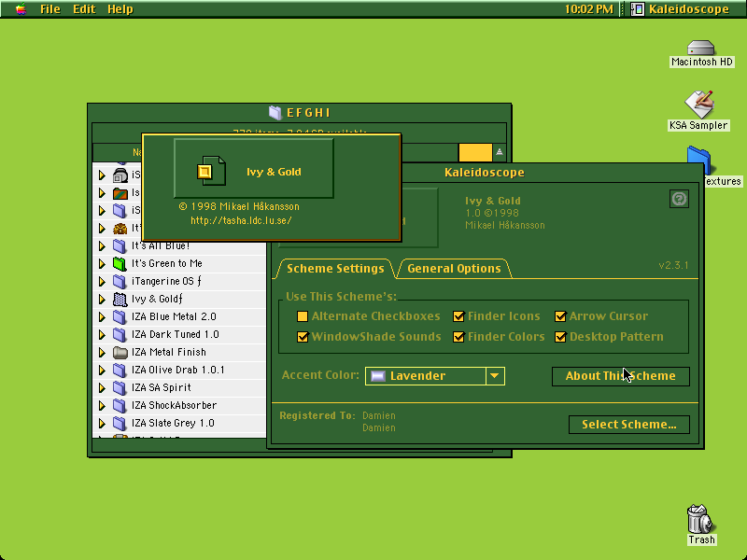
Task: Select the IZA ShockAbsorber folder icon
Action: (x=120, y=405)
